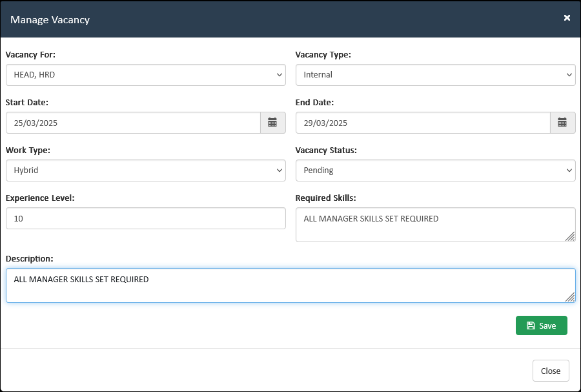
Task: Select the Experience Level input box
Action: click(145, 218)
